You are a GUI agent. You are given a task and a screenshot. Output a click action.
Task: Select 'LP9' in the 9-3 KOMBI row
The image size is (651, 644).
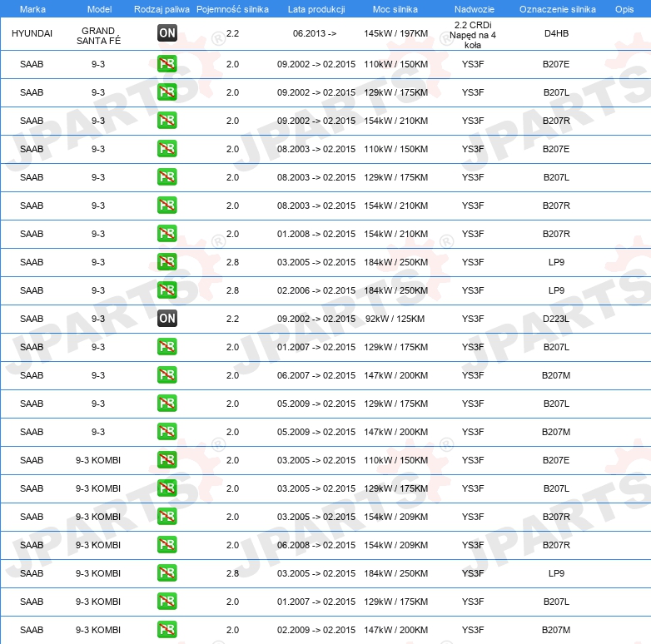pyautogui.click(x=556, y=573)
